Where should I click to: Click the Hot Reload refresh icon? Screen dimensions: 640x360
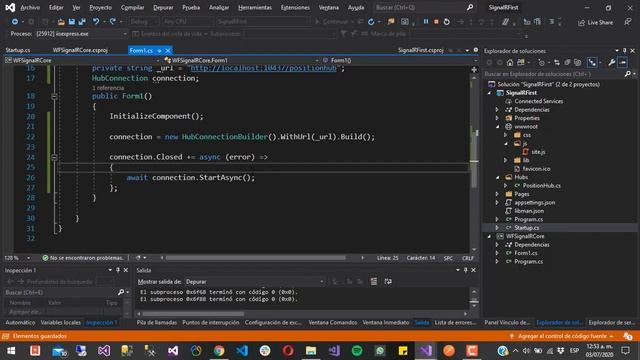[371, 22]
